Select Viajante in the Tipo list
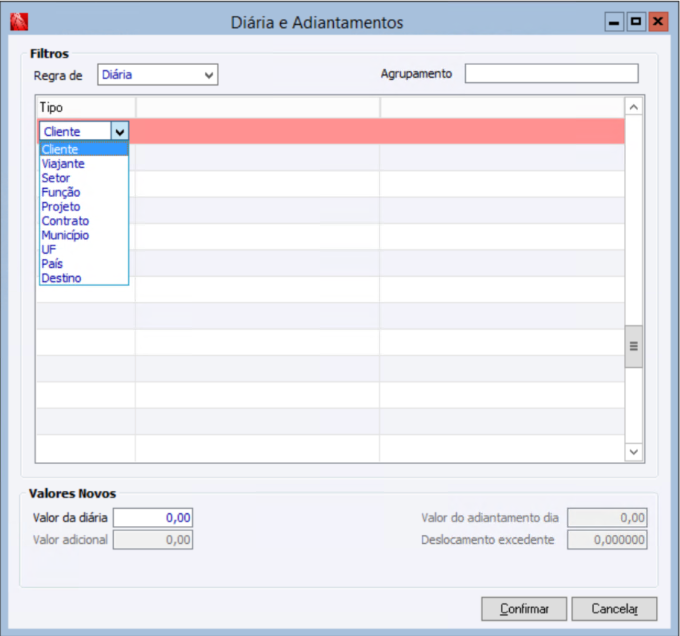Viewport: 680px width, 636px height. [x=84, y=164]
